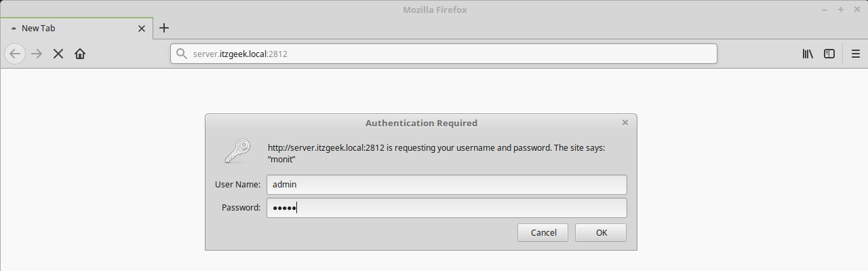Screen dimensions: 868x271
Task: Focus the Password input field
Action: coord(447,208)
